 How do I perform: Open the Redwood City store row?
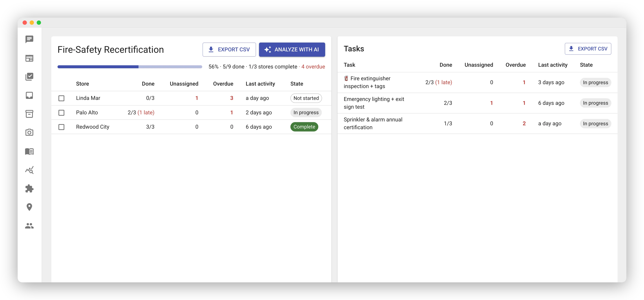point(191,127)
